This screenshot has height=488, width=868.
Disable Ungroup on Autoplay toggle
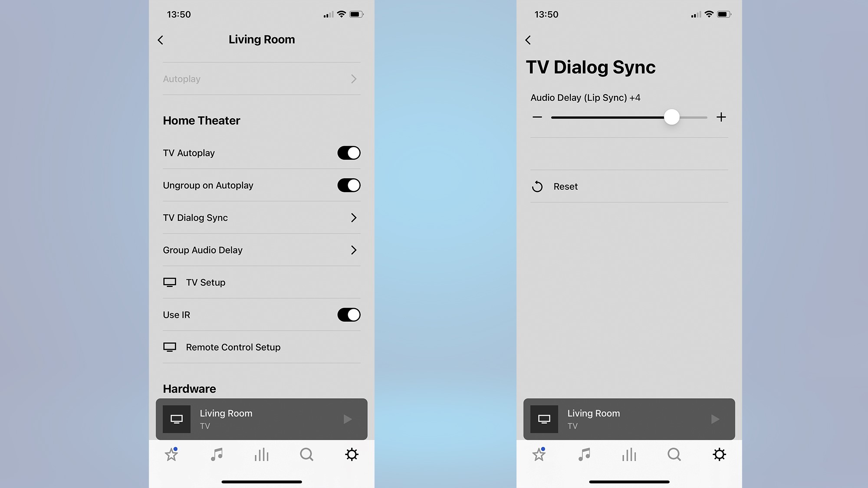(x=349, y=185)
